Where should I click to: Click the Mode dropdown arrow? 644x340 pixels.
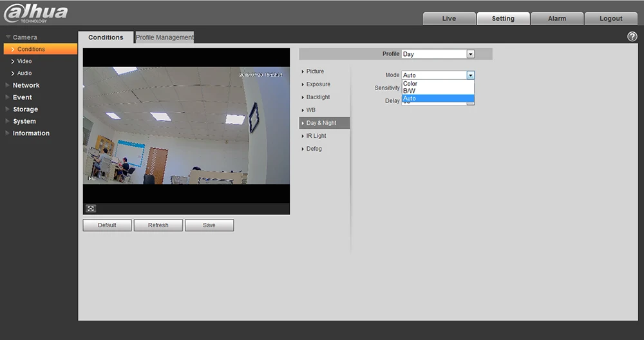pyautogui.click(x=471, y=75)
